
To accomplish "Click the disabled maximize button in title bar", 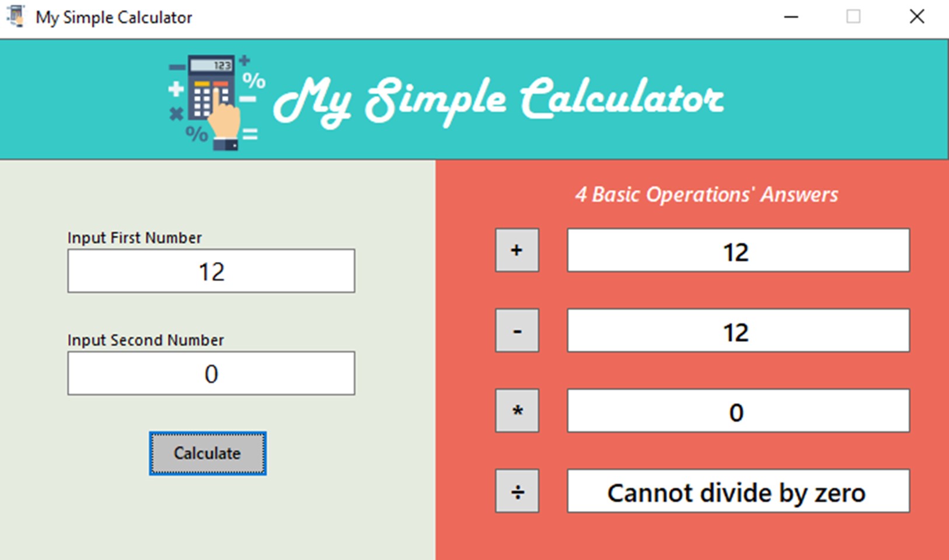I will click(853, 17).
